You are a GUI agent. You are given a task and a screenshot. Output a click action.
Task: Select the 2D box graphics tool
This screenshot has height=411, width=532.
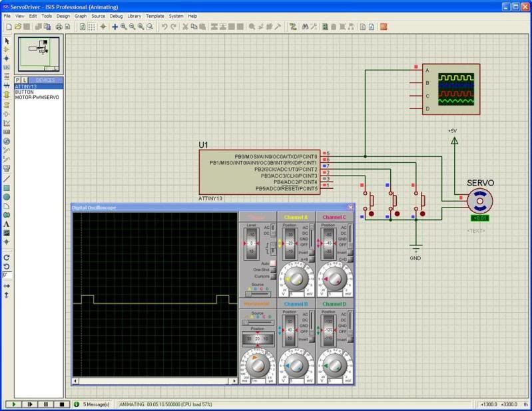[x=7, y=188]
